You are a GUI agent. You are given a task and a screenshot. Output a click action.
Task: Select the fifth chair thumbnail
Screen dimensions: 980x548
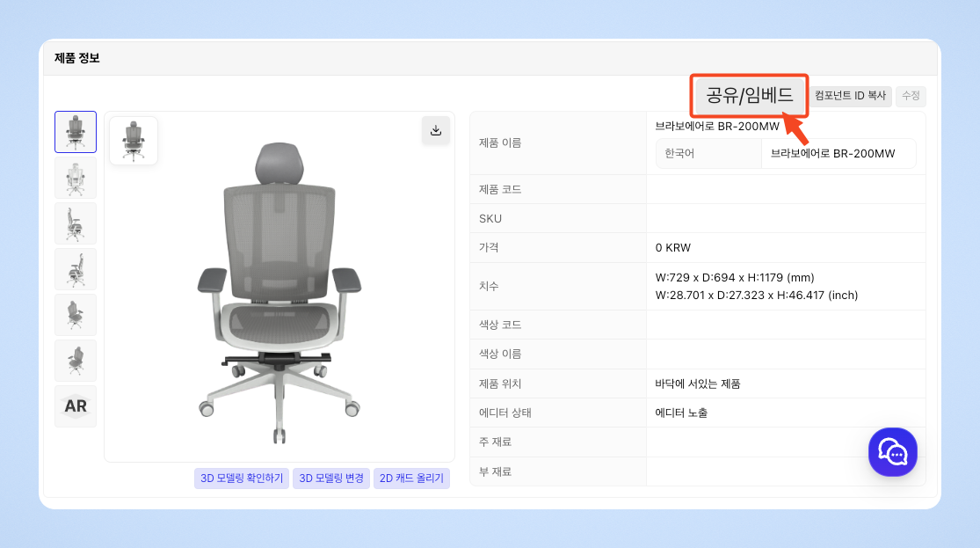coord(76,315)
